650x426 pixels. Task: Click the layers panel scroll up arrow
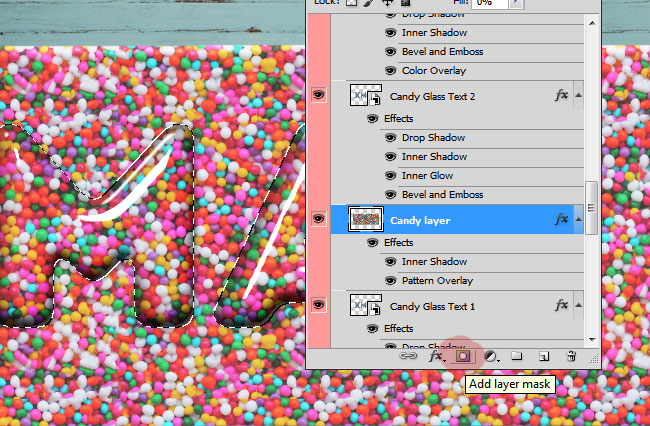(x=592, y=23)
